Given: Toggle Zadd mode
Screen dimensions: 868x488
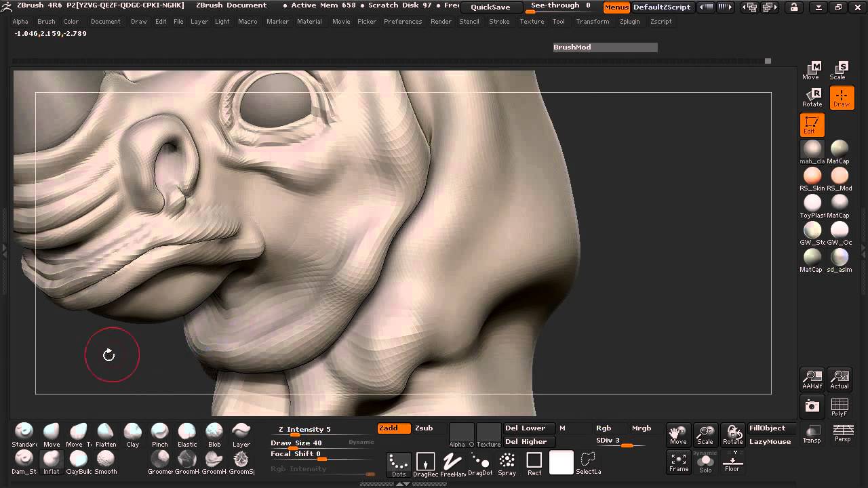Looking at the screenshot, I should pyautogui.click(x=394, y=428).
